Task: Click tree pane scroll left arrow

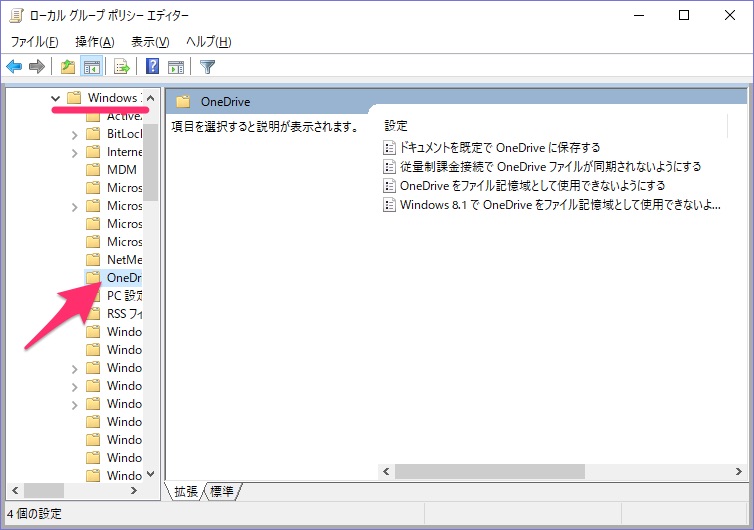Action: 15,491
